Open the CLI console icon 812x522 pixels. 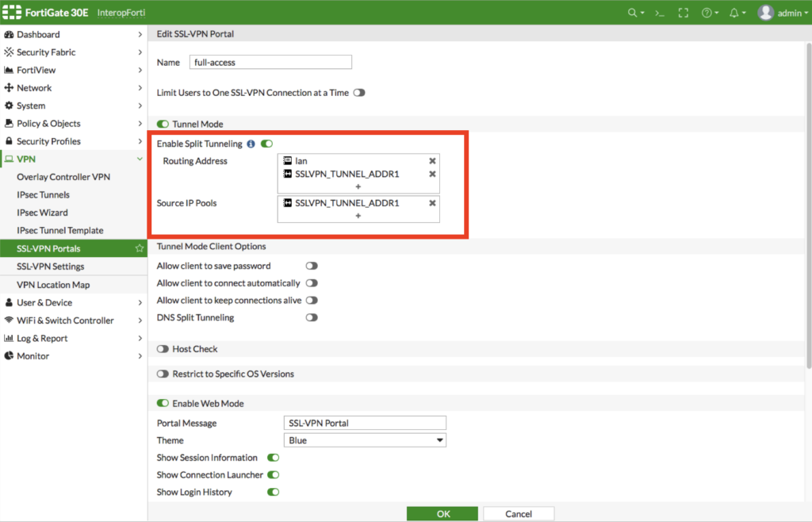coord(659,13)
